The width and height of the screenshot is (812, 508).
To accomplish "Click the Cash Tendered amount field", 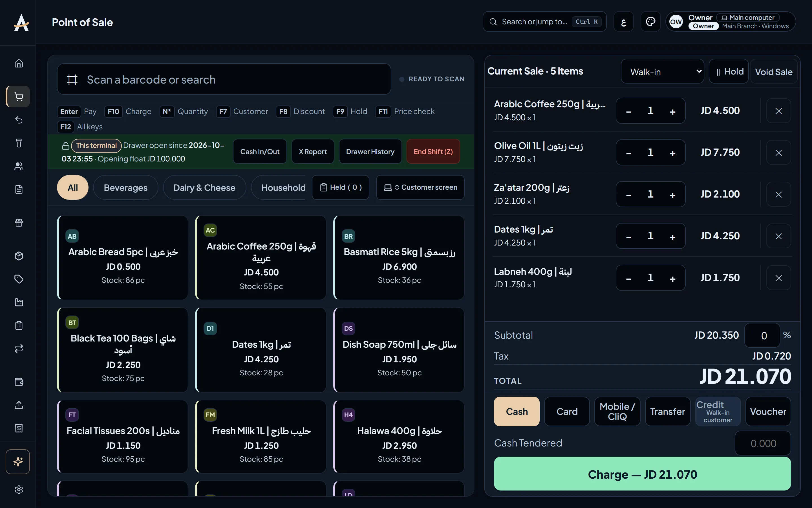I will tap(763, 443).
